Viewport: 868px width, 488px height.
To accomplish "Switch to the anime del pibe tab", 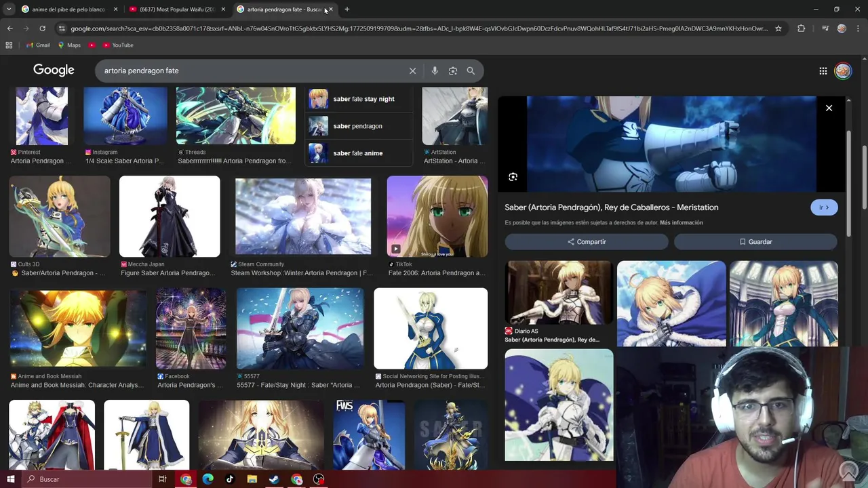I will tap(69, 9).
